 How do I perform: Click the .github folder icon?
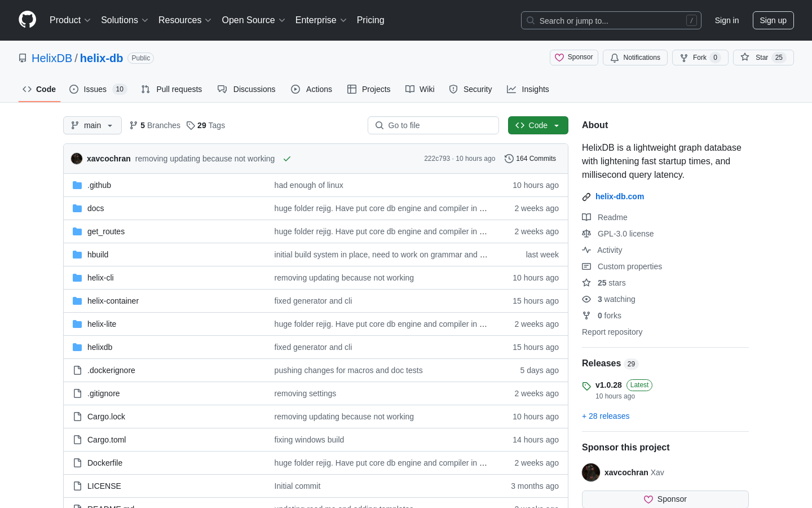(77, 185)
